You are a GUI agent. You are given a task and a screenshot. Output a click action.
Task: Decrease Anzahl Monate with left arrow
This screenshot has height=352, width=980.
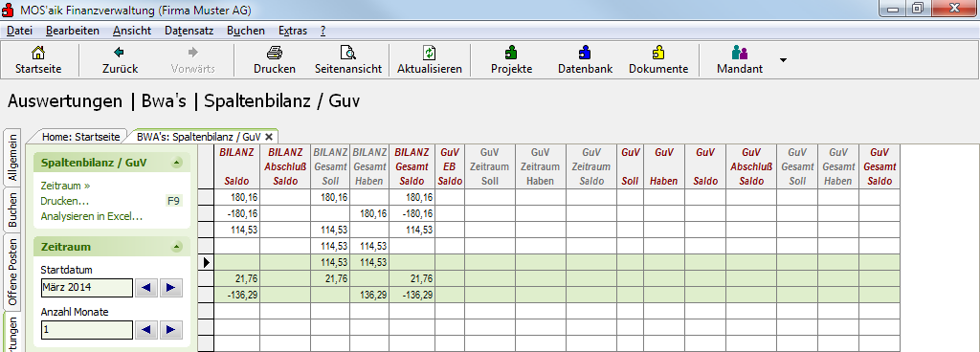click(x=146, y=330)
